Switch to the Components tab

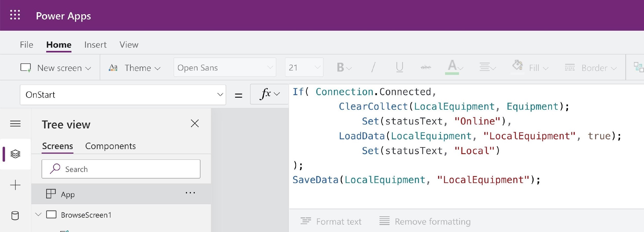(x=110, y=146)
